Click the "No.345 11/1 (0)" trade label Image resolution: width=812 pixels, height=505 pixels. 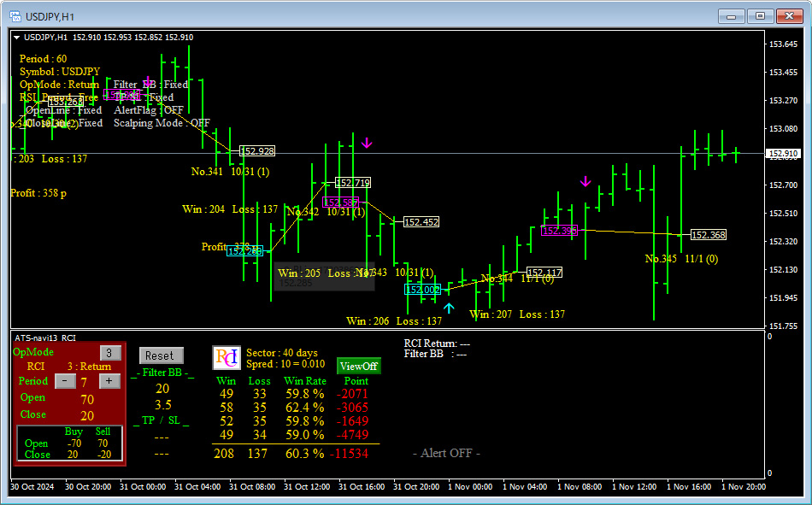[x=681, y=258]
